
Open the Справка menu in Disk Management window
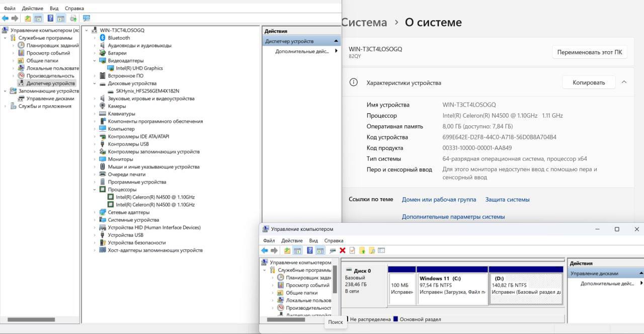[334, 240]
